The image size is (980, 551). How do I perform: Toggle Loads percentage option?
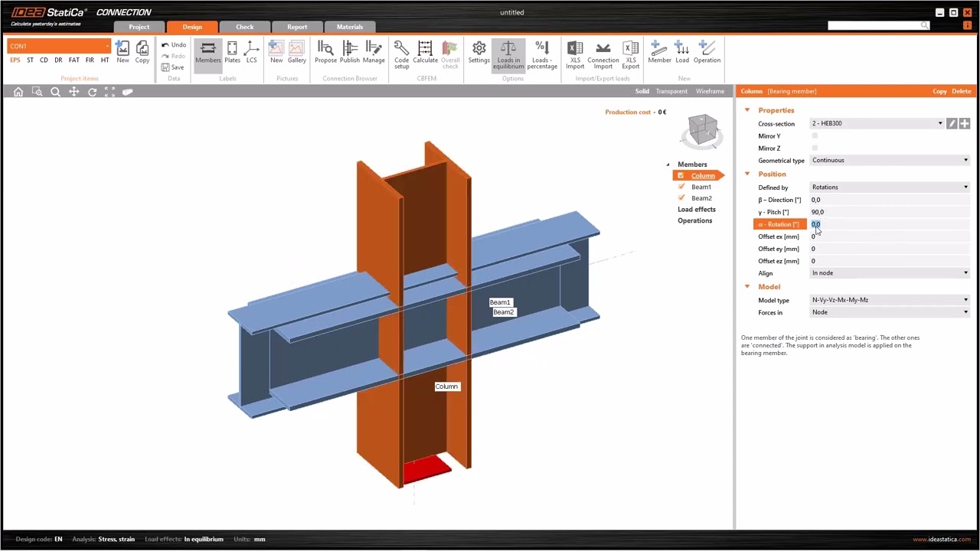[542, 54]
